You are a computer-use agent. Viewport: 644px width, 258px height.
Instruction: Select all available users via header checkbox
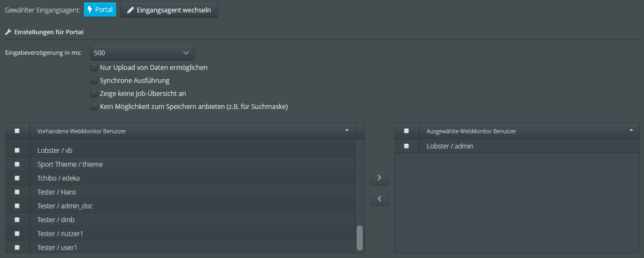[17, 131]
